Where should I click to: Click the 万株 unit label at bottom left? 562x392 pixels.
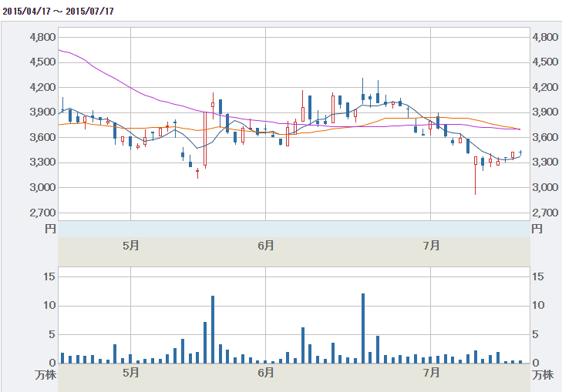[x=46, y=375]
